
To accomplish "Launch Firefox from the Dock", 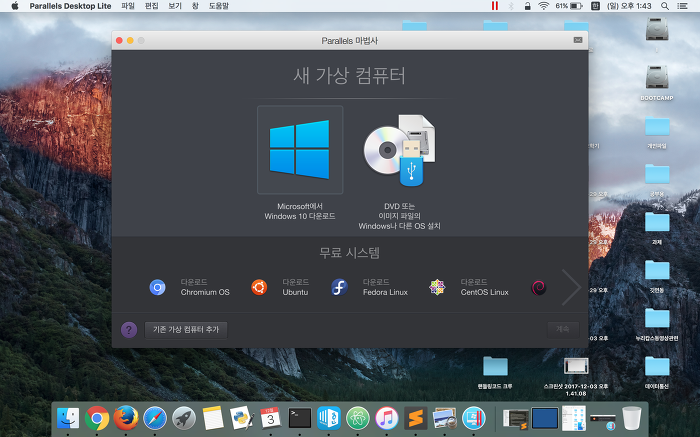I will (x=125, y=419).
